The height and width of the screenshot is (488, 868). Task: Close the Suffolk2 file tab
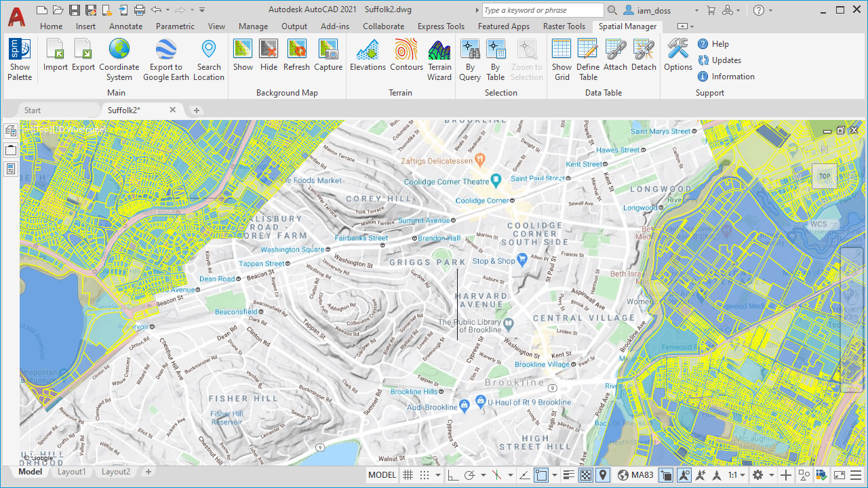pyautogui.click(x=172, y=110)
